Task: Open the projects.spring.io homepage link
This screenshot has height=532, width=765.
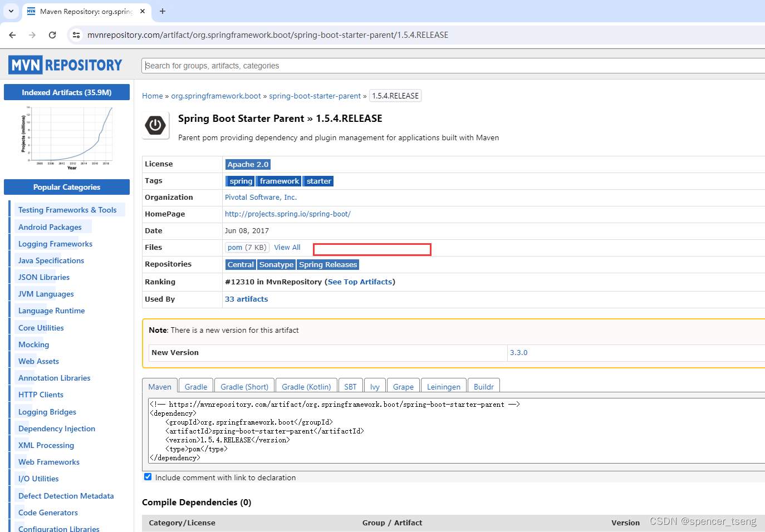Action: pyautogui.click(x=288, y=214)
